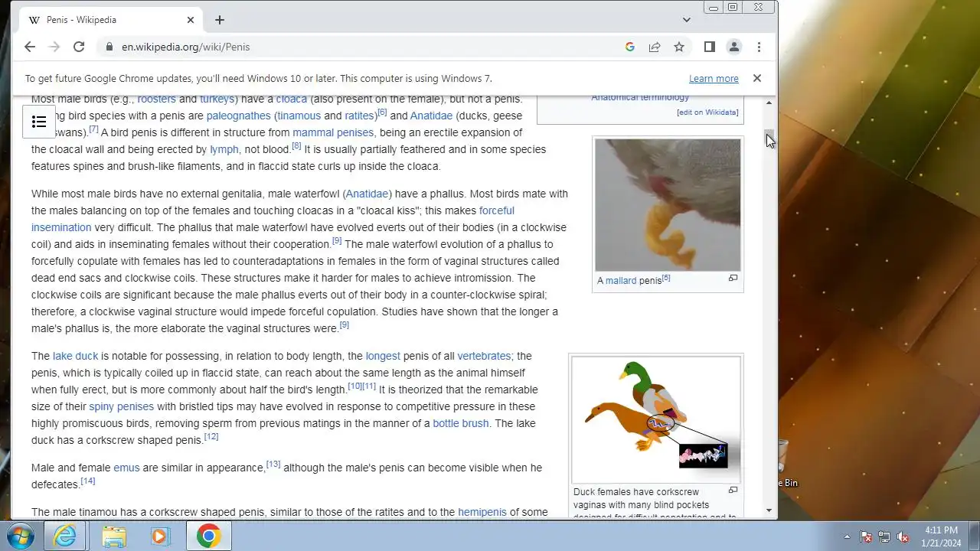Open the Windows Start menu

click(21, 536)
